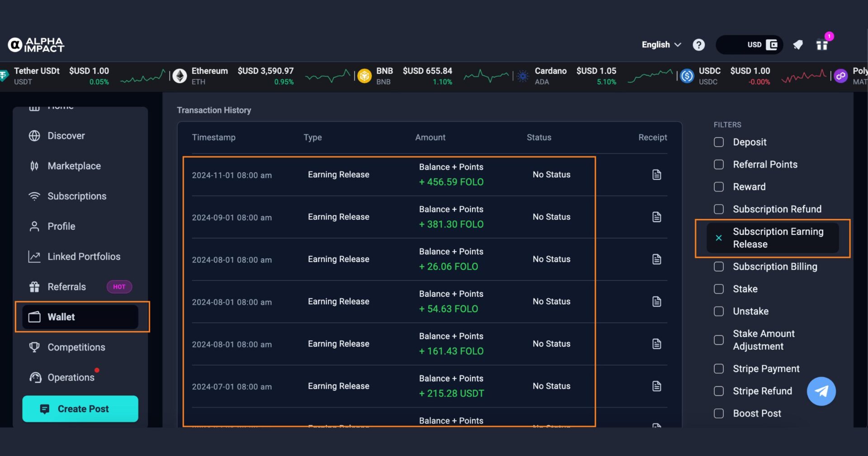Open Referrals in the sidebar
The width and height of the screenshot is (868, 456).
coord(80,287)
